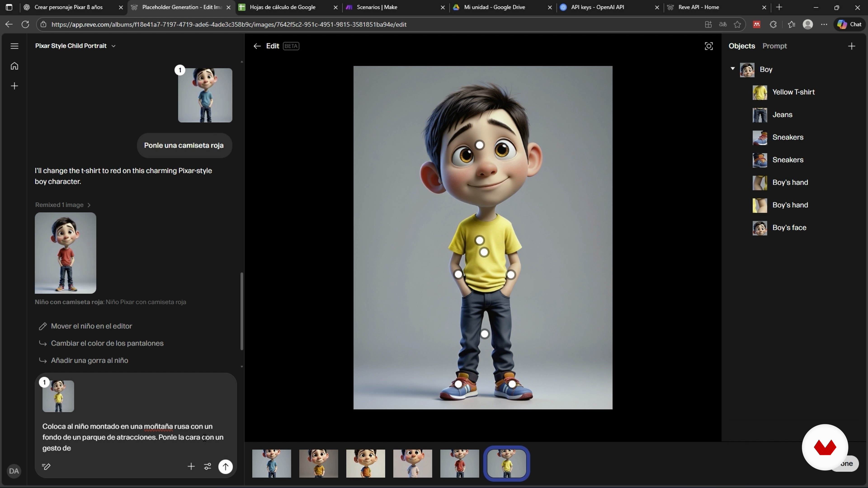The image size is (868, 488).
Task: Click the handle on the boy's left sneaker
Action: (512, 384)
